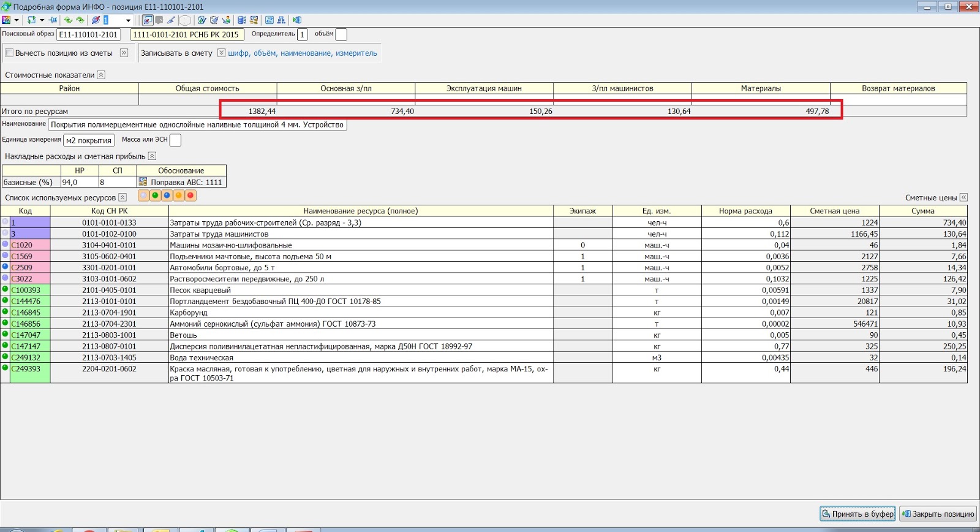
Task: Open dropdown arrow next to first toolbar icon
Action: coord(17,20)
